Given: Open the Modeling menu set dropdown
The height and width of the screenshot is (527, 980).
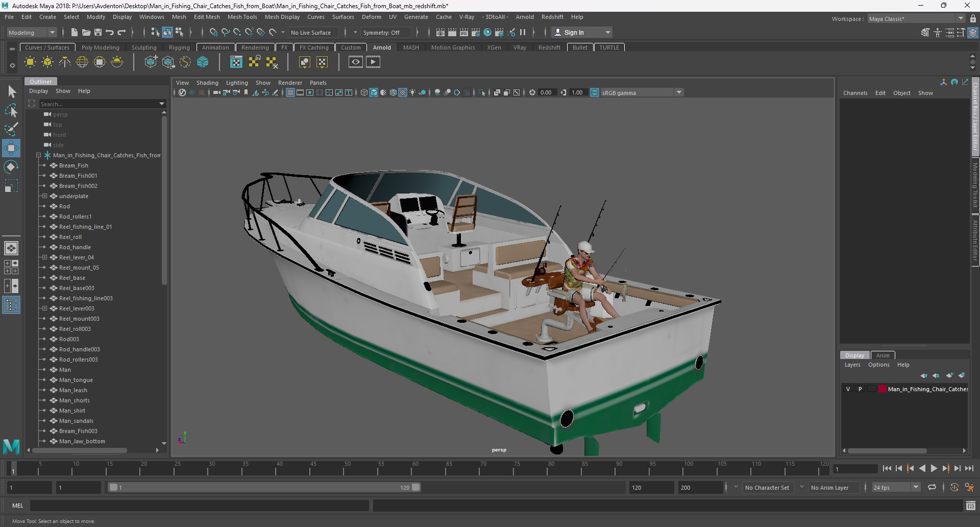Looking at the screenshot, I should coord(32,32).
